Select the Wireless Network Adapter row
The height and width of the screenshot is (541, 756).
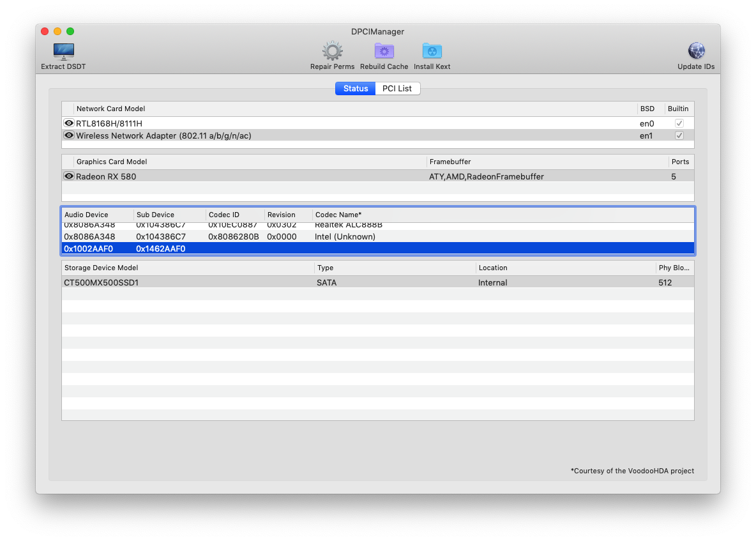pos(378,135)
